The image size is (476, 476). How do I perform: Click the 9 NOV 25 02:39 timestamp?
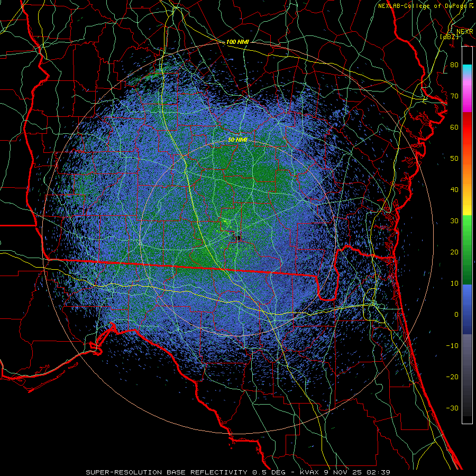357,472
